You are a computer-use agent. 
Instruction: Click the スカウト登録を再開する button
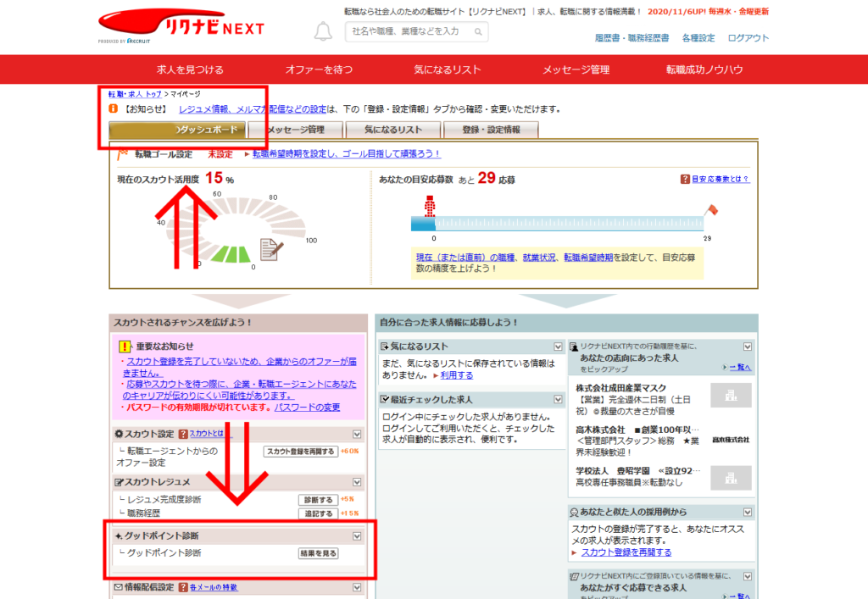(301, 452)
